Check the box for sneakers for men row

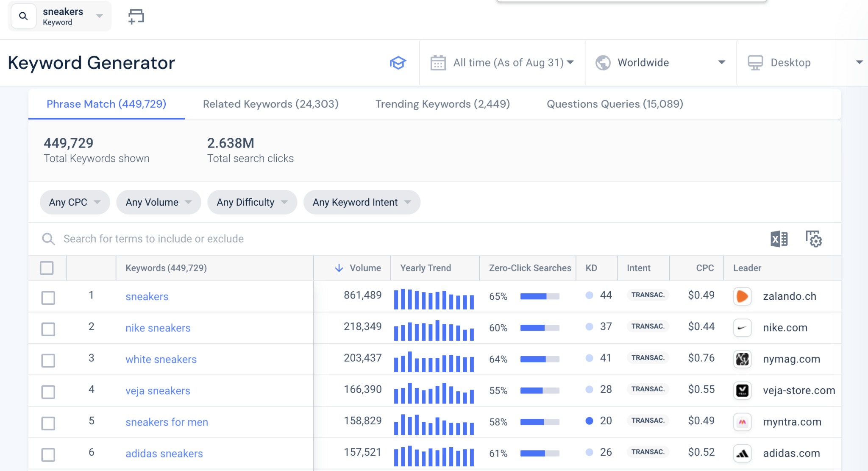[x=48, y=423]
